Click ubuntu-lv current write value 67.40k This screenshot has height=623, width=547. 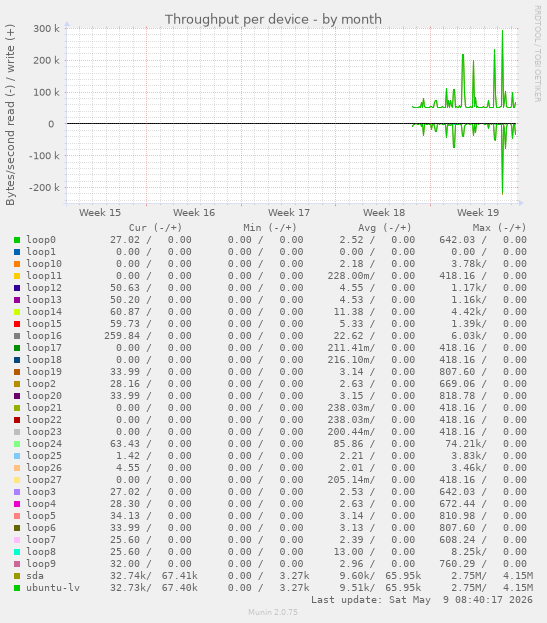point(180,588)
